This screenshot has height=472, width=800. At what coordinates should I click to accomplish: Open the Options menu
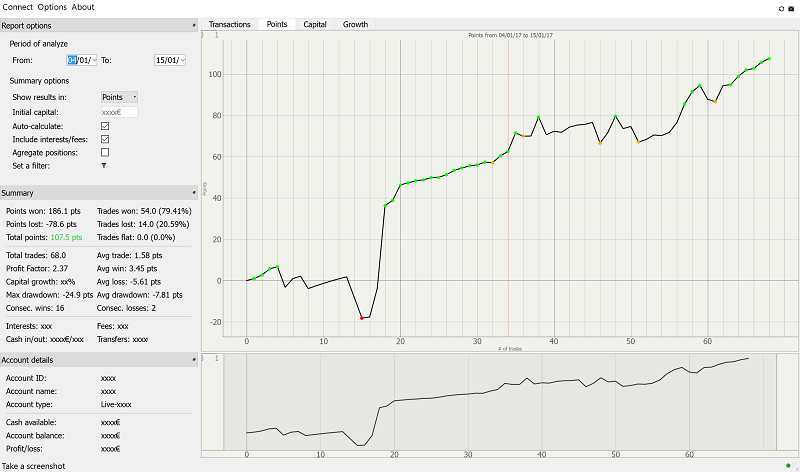tap(52, 7)
